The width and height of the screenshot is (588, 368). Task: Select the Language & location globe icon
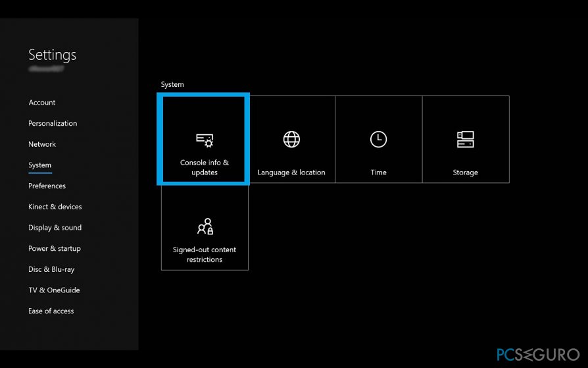pos(291,139)
